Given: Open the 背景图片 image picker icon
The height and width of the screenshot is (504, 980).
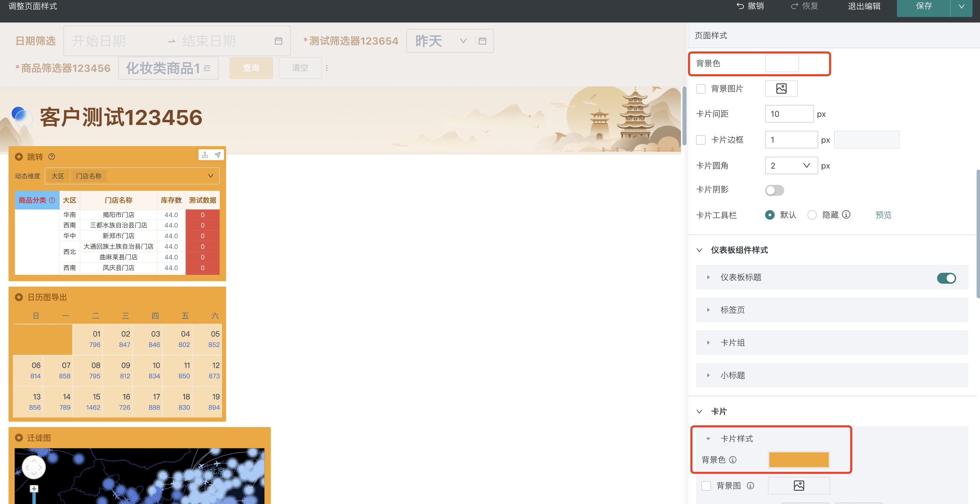Looking at the screenshot, I should 781,88.
